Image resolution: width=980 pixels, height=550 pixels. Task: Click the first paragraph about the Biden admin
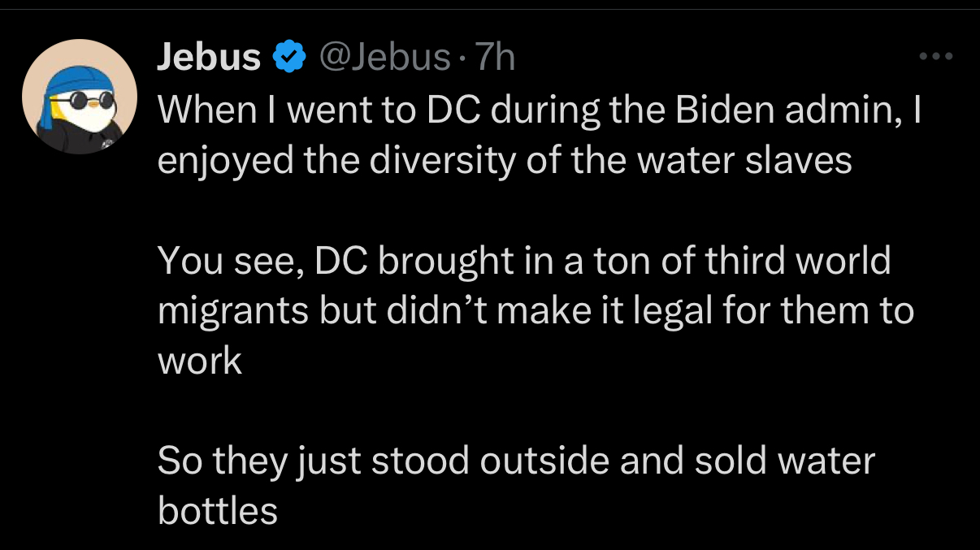(536, 135)
